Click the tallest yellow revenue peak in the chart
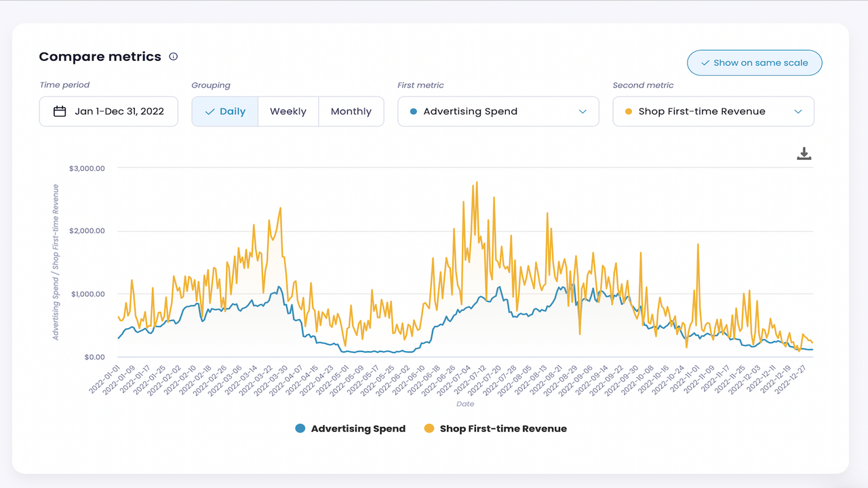The width and height of the screenshot is (868, 488). 477,183
